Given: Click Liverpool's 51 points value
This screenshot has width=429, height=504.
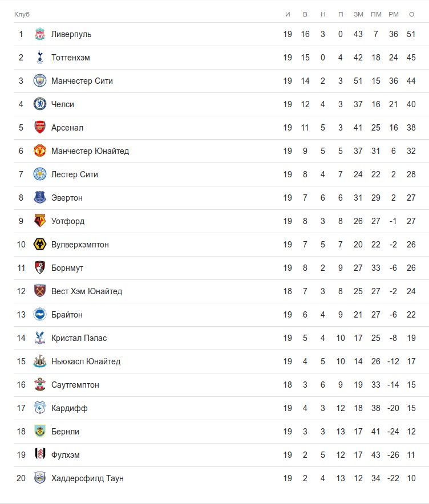Looking at the screenshot, I should (411, 34).
